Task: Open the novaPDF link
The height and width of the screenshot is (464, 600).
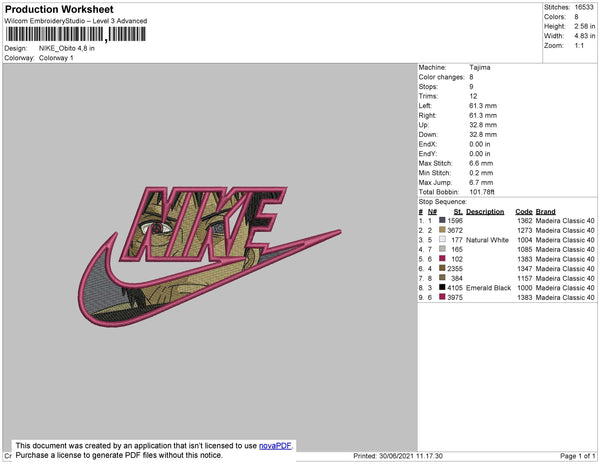Action: point(275,446)
